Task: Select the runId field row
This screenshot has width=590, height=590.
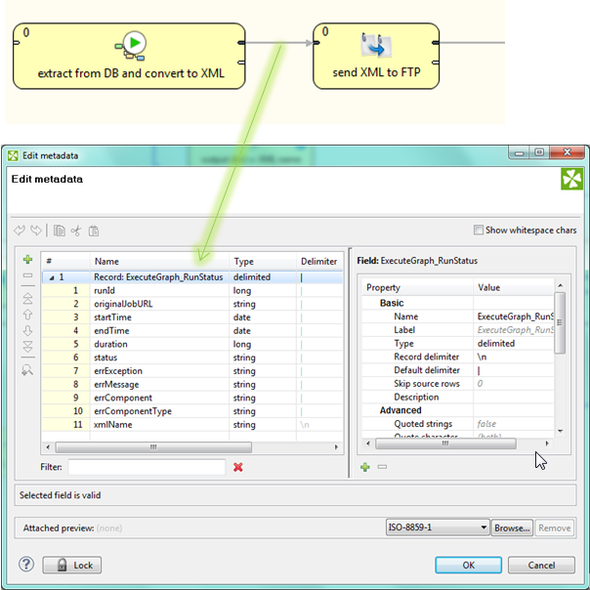Action: point(192,290)
